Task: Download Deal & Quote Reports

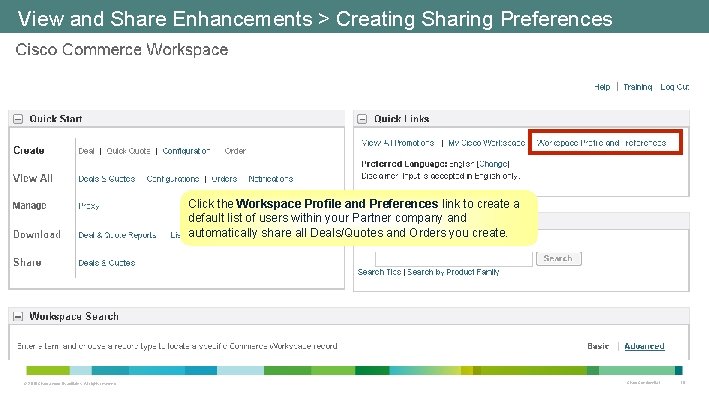Action: [117, 235]
